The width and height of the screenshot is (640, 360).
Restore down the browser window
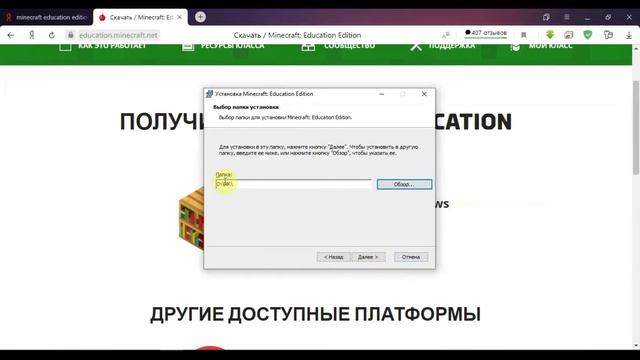(x=608, y=17)
